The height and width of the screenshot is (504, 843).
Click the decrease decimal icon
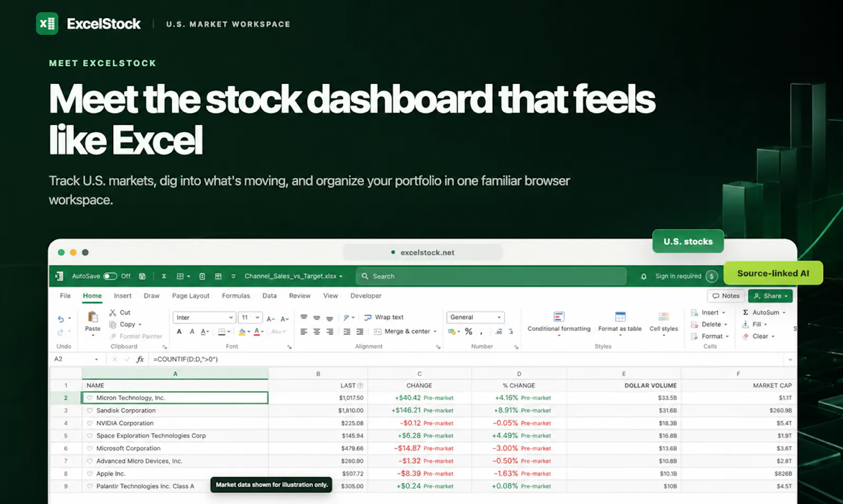click(511, 331)
